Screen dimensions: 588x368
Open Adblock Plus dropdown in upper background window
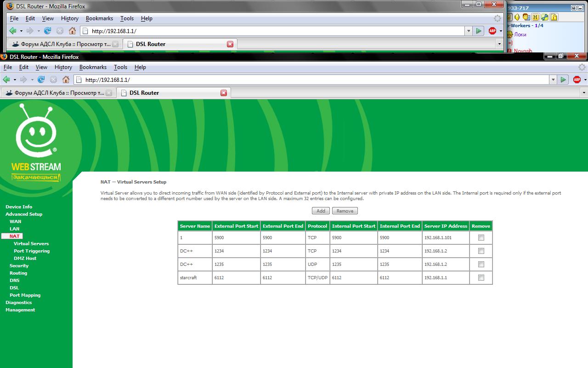(x=501, y=31)
